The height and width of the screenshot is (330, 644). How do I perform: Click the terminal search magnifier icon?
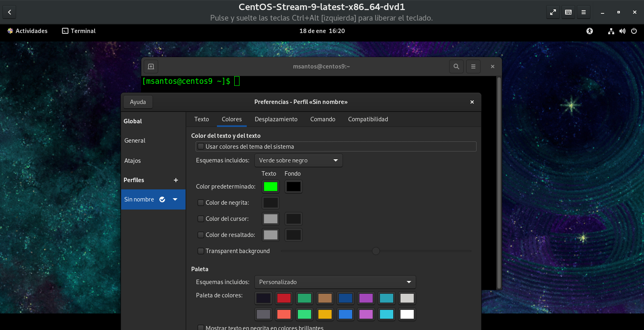[x=456, y=66]
